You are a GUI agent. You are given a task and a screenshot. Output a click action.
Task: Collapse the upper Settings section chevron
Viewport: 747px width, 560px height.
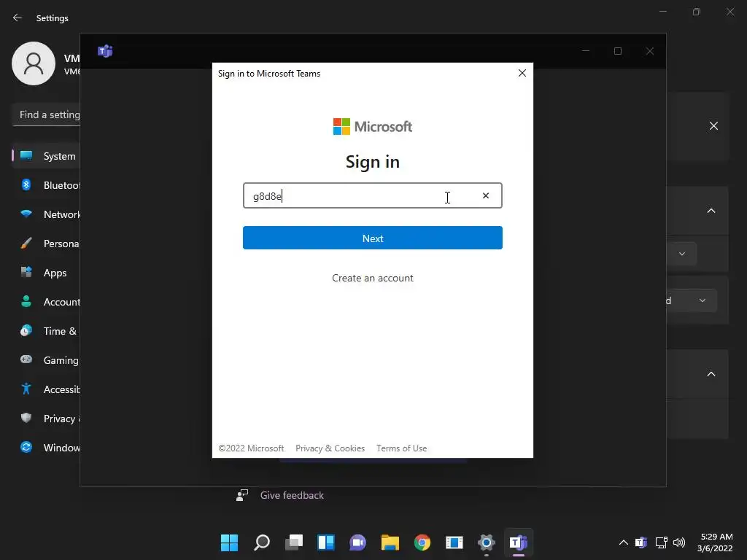coord(711,211)
